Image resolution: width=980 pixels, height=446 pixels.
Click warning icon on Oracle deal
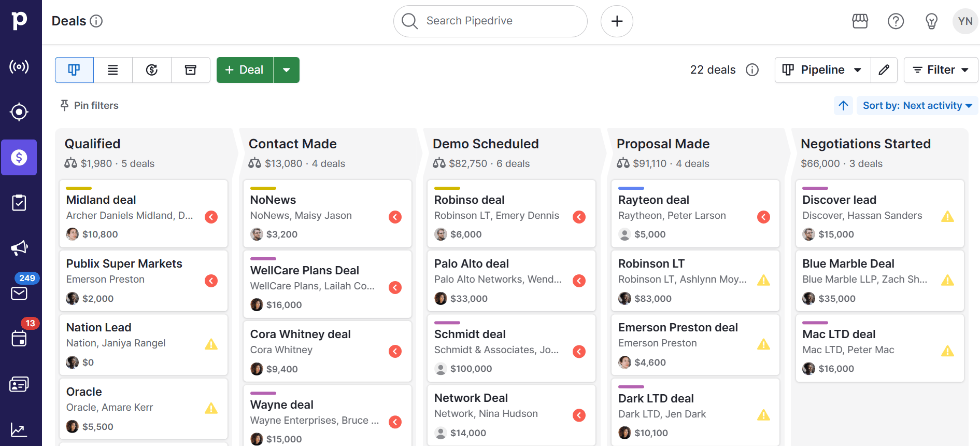click(x=211, y=409)
